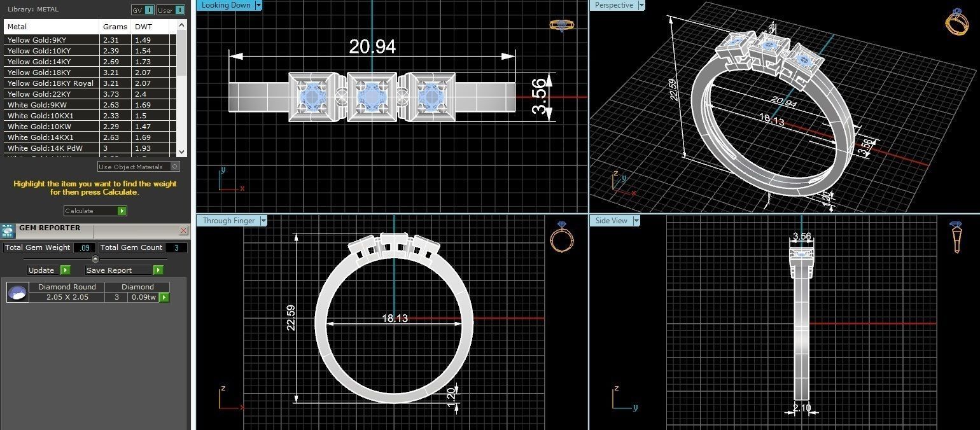Click the Total Gem Count value field
980x430 pixels.
click(176, 248)
